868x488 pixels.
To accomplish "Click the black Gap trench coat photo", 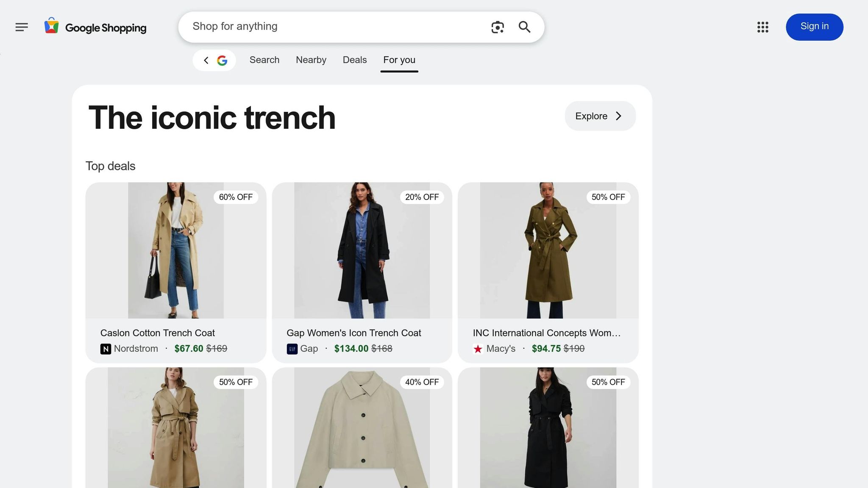I will [x=362, y=250].
